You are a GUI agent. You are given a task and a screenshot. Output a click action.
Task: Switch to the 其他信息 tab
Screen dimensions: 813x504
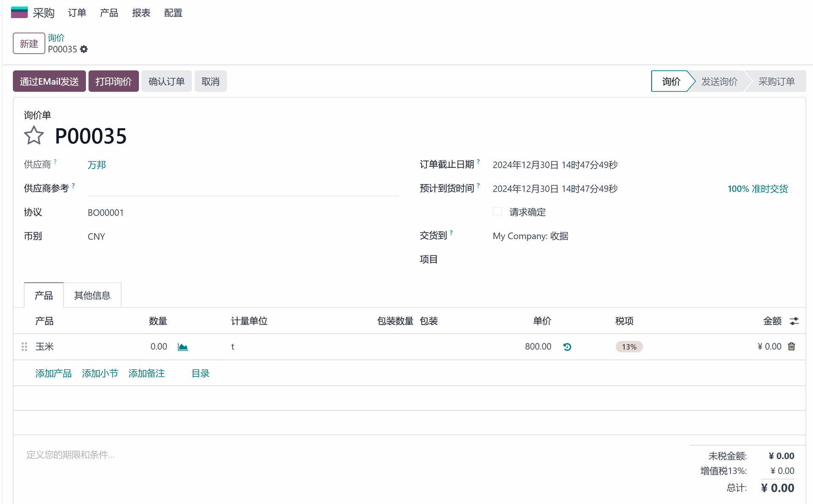(x=92, y=295)
